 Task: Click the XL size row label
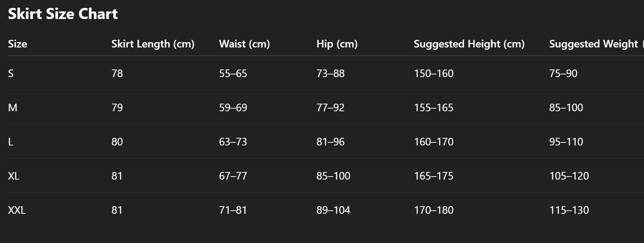14,176
